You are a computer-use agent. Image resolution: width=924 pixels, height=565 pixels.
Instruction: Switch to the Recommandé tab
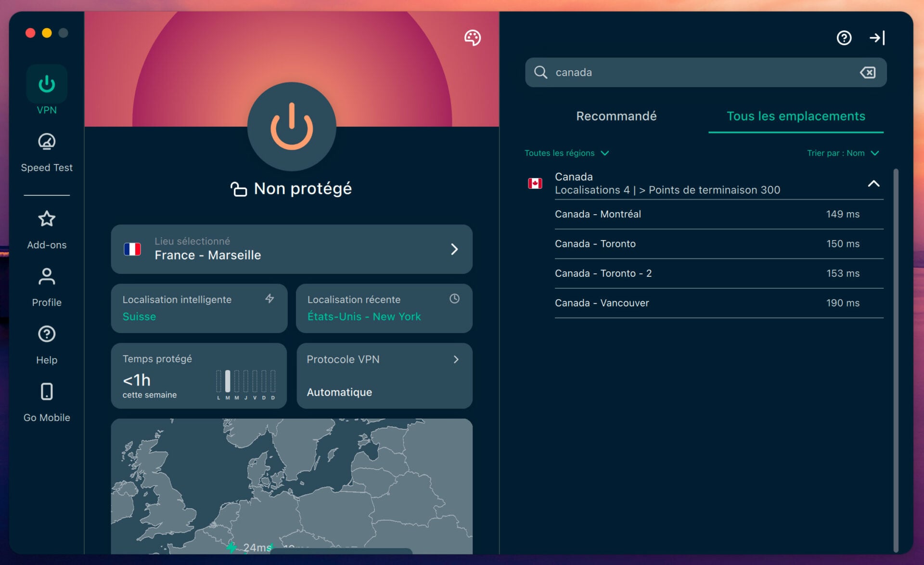click(x=616, y=116)
